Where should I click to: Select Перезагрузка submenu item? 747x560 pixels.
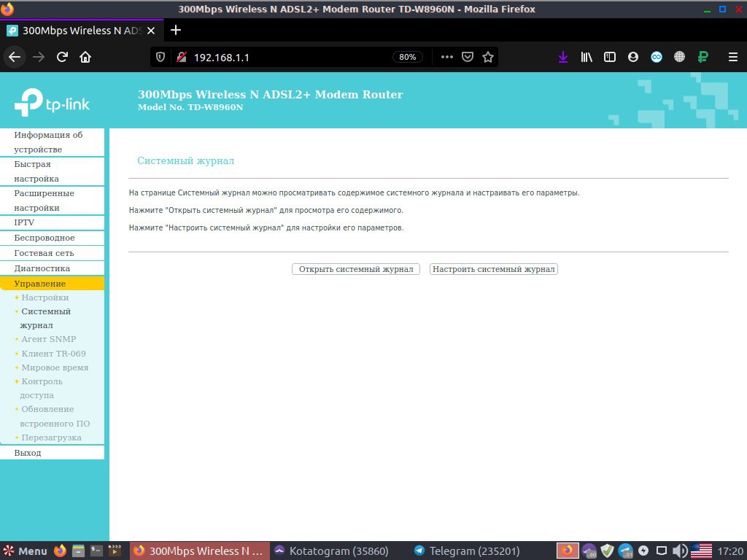tap(51, 437)
